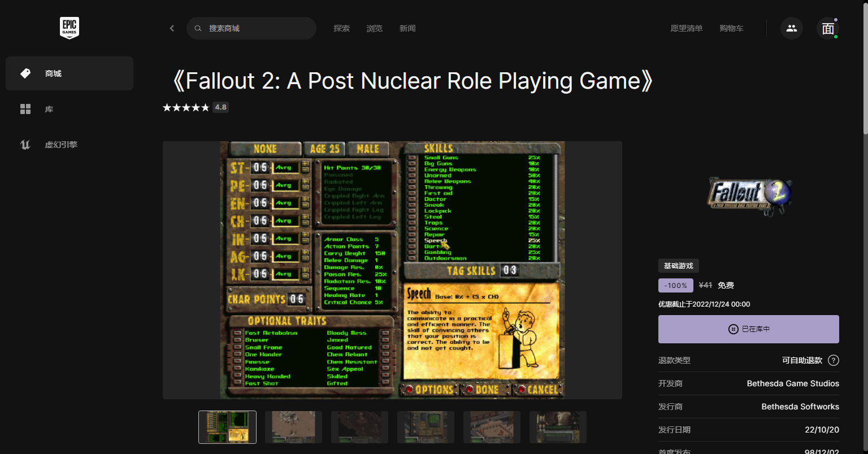Select the third screenshot thumbnail
Screen dimensions: 868x454
(x=359, y=427)
